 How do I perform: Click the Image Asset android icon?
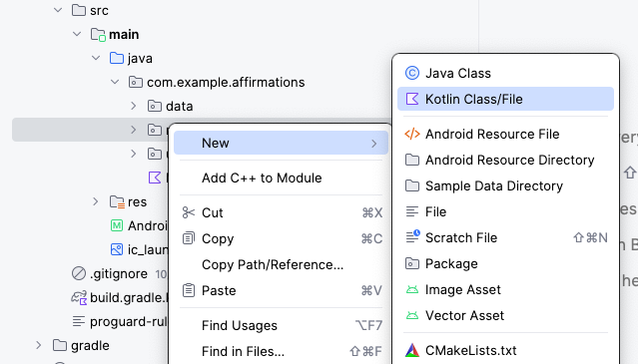(412, 289)
